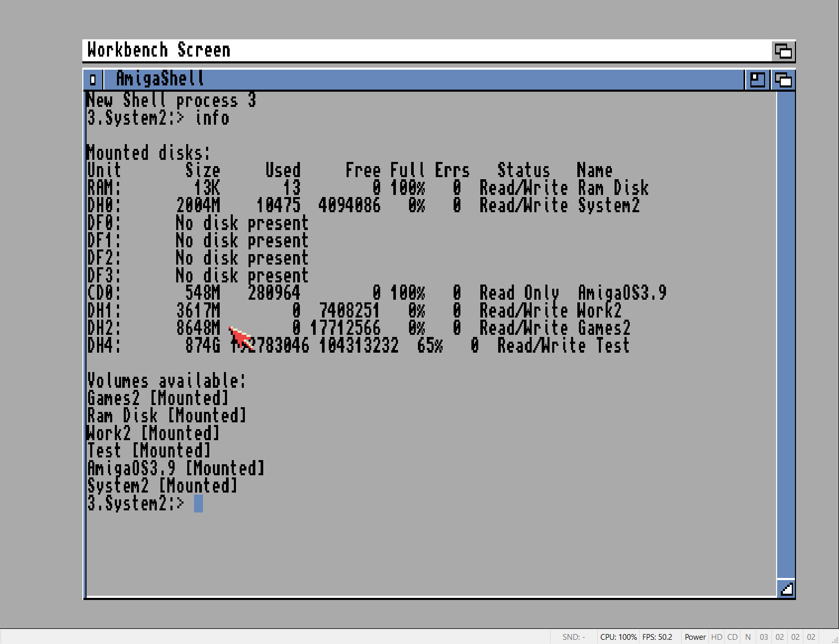Click the 'DF1:' unit entry
This screenshot has width=839, height=644.
click(x=104, y=241)
